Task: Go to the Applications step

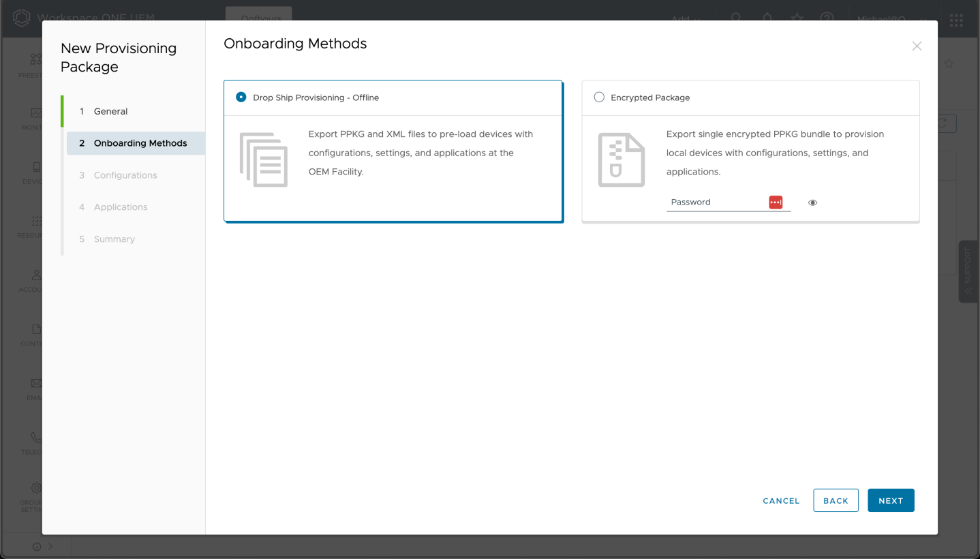Action: click(x=121, y=207)
